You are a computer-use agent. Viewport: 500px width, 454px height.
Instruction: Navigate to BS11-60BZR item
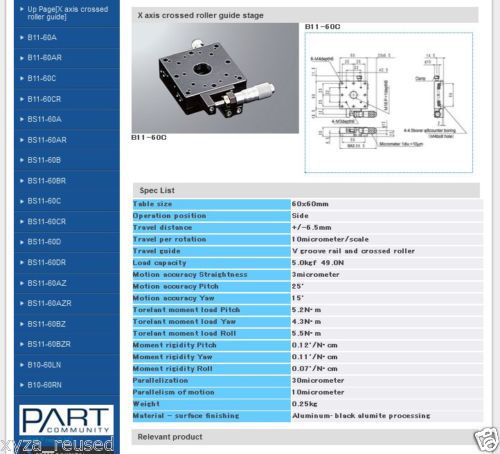(x=49, y=344)
